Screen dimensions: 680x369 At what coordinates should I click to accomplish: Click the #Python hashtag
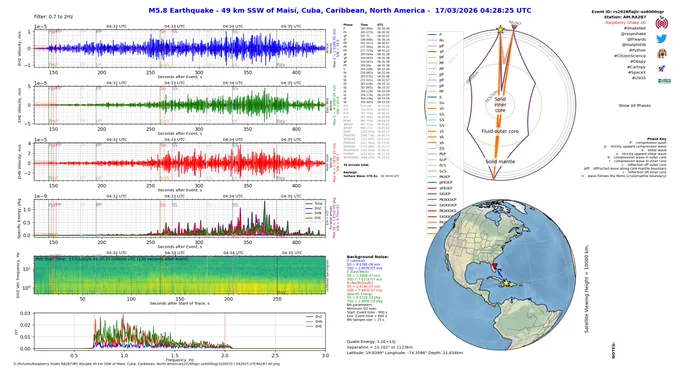(637, 50)
